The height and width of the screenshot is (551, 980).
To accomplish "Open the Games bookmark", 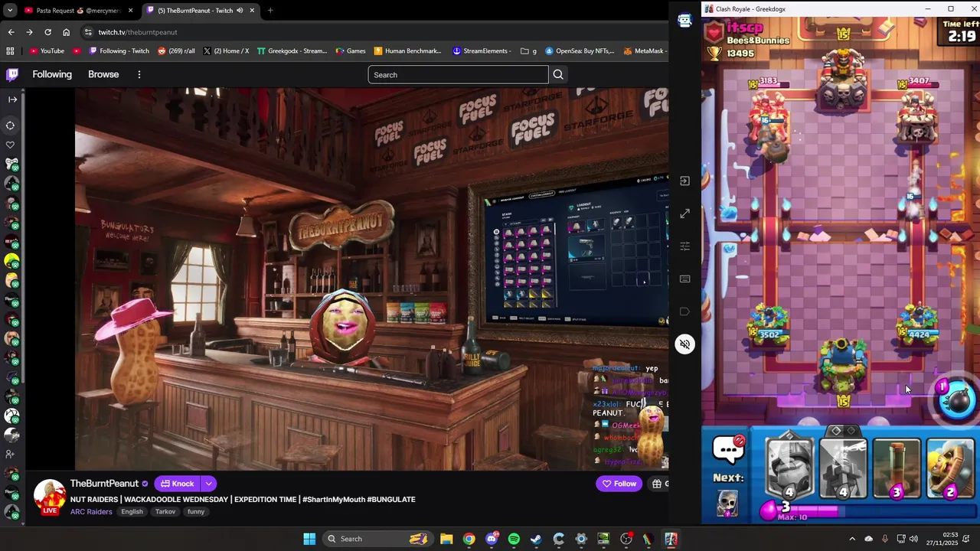I will 351,51.
